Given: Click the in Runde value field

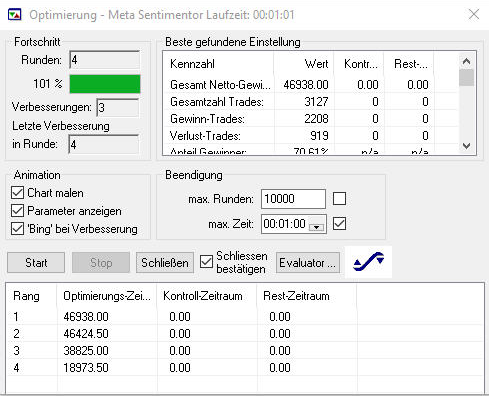Looking at the screenshot, I should [x=103, y=144].
